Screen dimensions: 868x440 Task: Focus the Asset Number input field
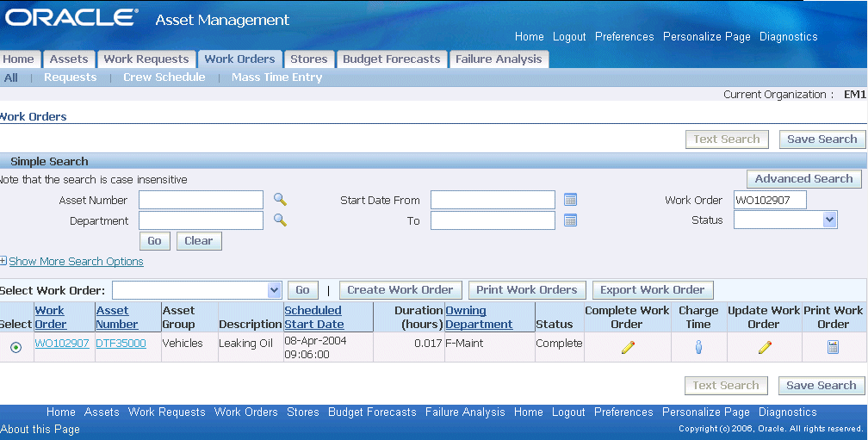click(x=201, y=200)
